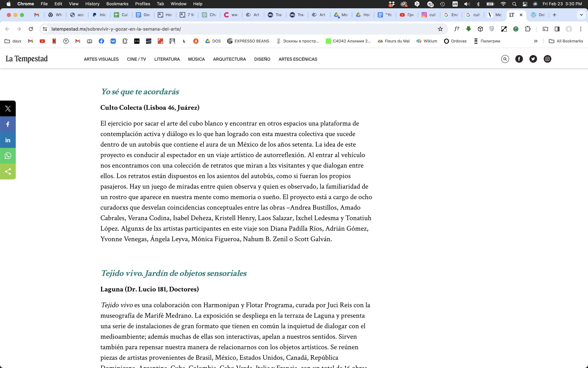588x368 pixels.
Task: Share article via Facebook sidebar button
Action: point(8,124)
